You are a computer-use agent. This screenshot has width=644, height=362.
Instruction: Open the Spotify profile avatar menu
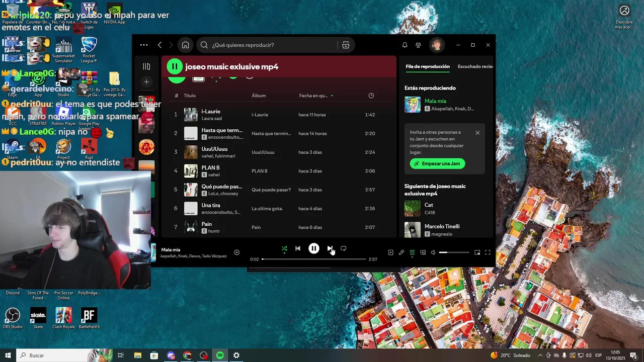point(437,45)
